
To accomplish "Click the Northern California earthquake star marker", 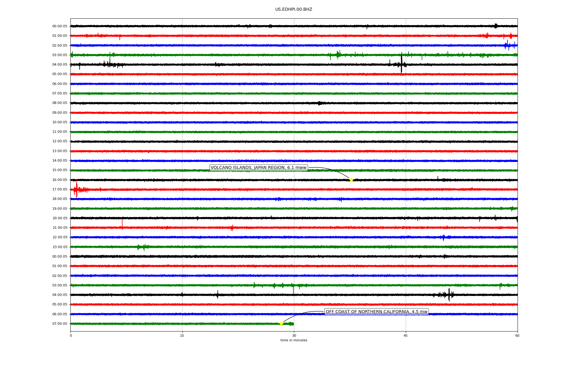I will pyautogui.click(x=281, y=324).
